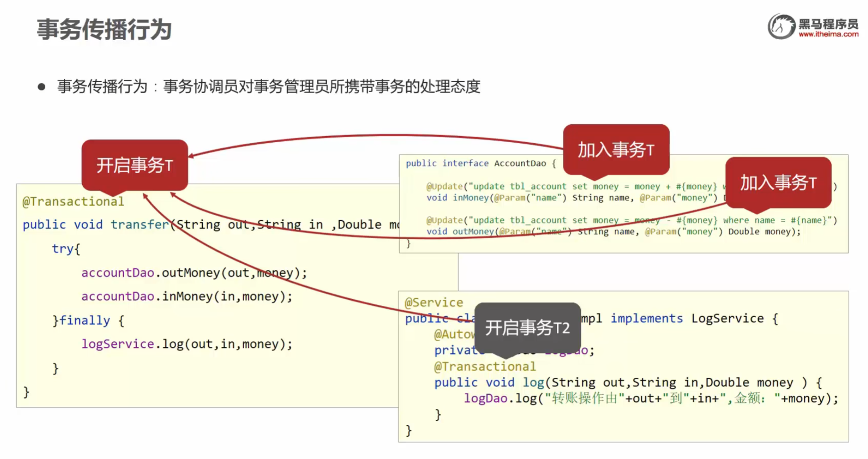Select the slide title 事务传播行为
The height and width of the screenshot is (459, 868).
[104, 29]
